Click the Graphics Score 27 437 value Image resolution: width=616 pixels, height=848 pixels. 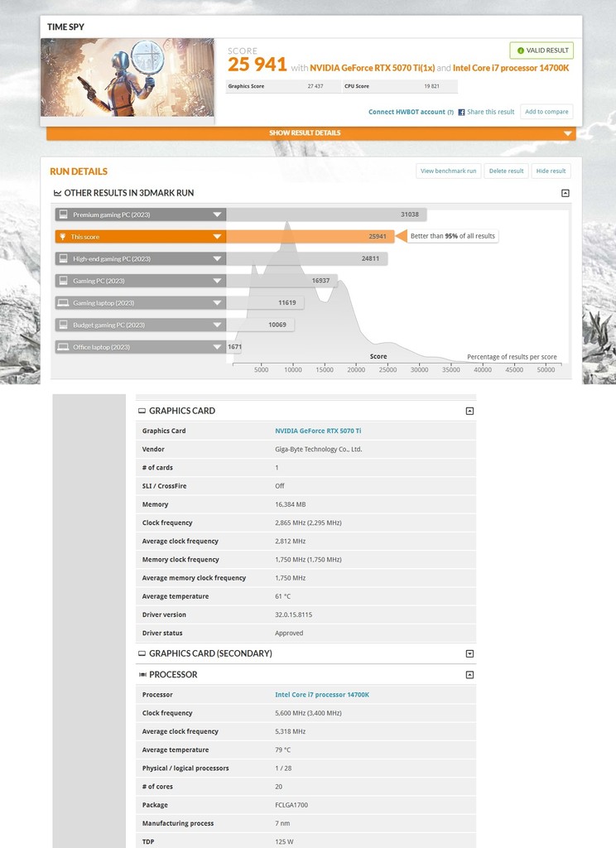tap(315, 86)
